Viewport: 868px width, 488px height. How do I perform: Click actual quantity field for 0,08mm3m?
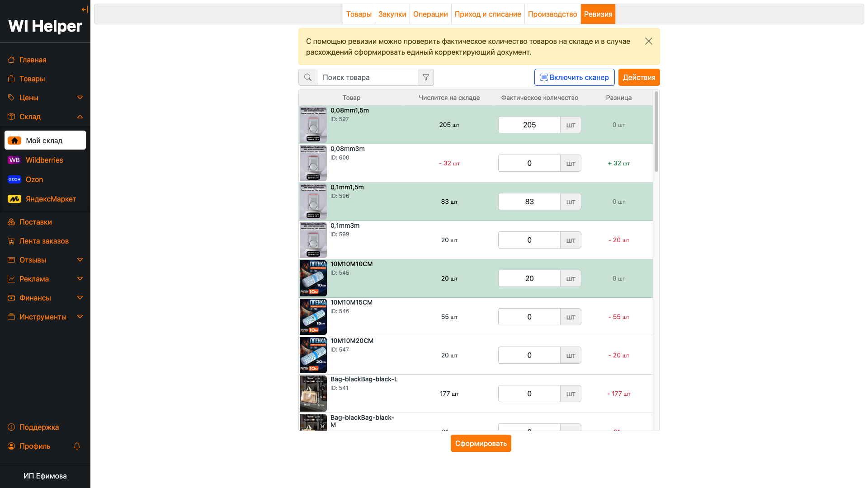(x=529, y=163)
